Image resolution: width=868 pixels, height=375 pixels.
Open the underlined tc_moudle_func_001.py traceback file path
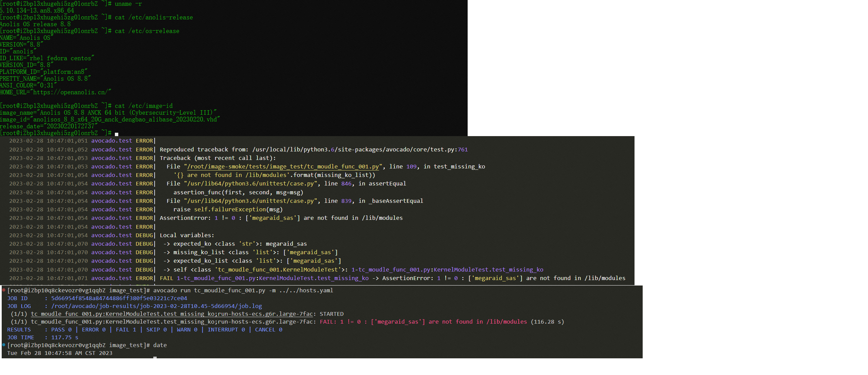click(x=283, y=166)
